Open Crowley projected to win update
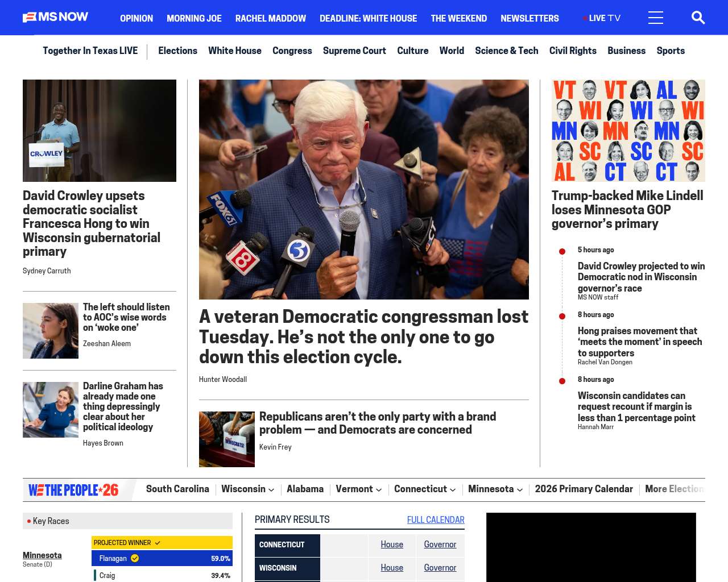728x582 pixels. pos(641,277)
